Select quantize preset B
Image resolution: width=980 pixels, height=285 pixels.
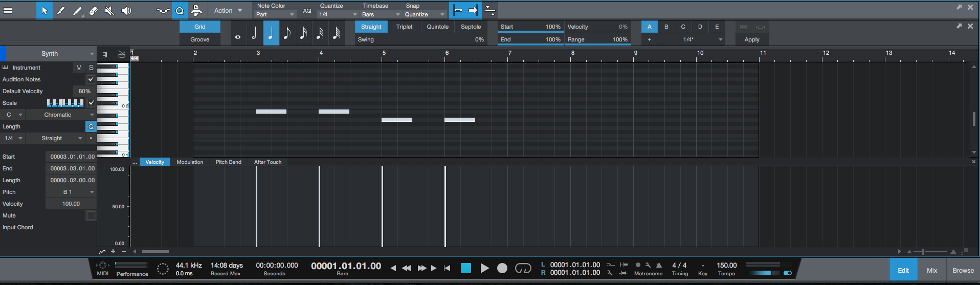point(666,27)
